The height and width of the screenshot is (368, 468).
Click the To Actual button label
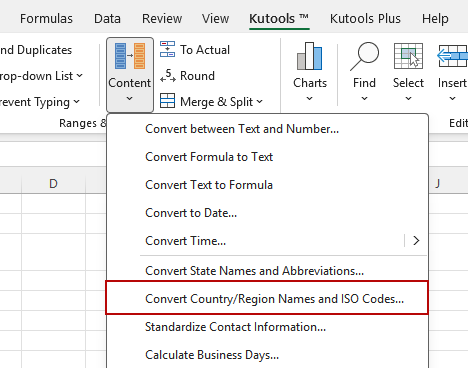(205, 50)
